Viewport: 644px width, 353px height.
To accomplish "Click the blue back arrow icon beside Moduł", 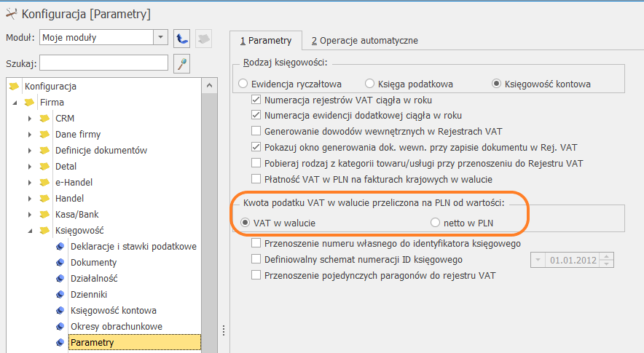I will tap(181, 39).
